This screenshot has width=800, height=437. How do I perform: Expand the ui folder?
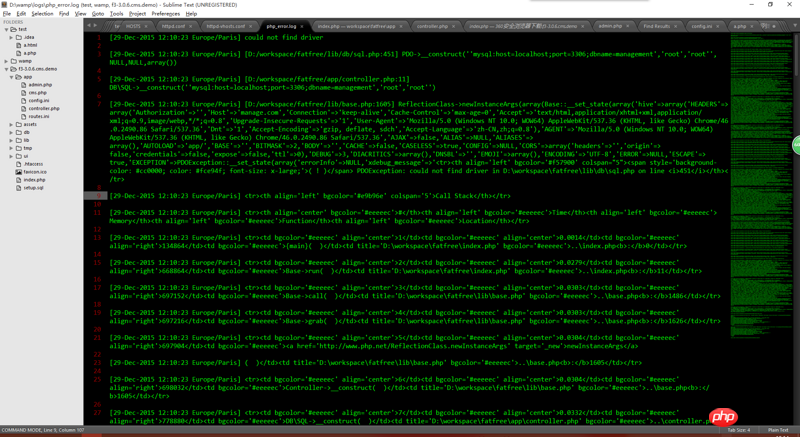tap(11, 156)
